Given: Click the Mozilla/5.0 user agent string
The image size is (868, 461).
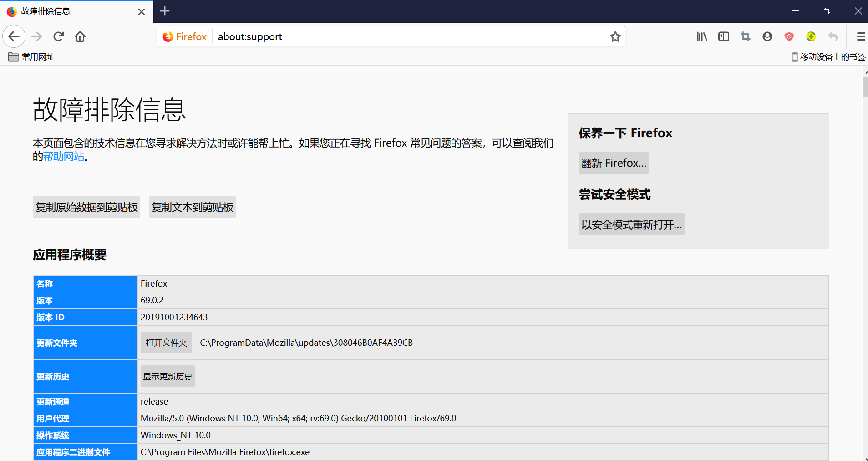Looking at the screenshot, I should tap(298, 418).
